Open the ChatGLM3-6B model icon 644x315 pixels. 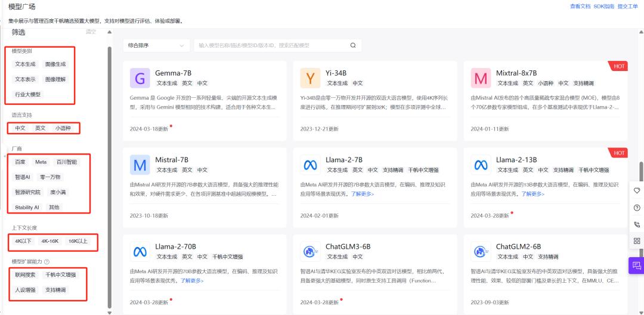pos(310,252)
